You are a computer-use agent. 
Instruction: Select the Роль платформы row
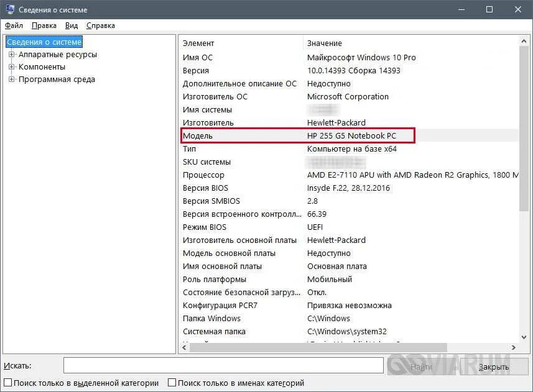tap(349, 280)
